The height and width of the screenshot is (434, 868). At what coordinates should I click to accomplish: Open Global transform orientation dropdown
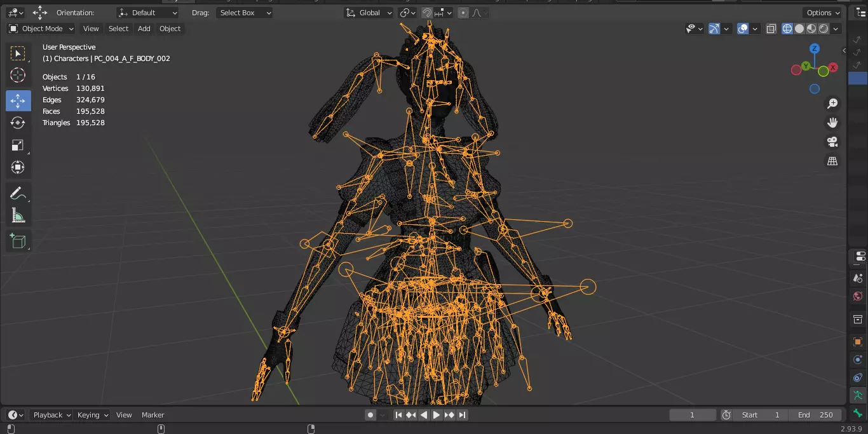pyautogui.click(x=369, y=13)
